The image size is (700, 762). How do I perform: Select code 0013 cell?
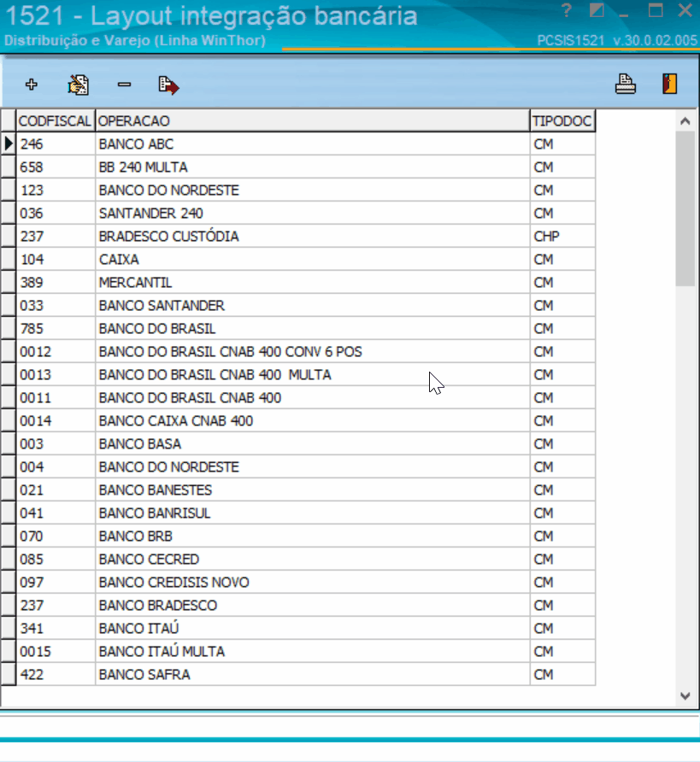[56, 375]
